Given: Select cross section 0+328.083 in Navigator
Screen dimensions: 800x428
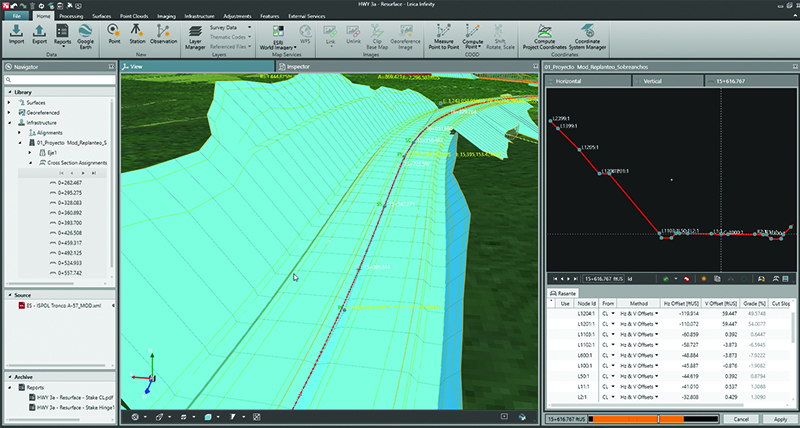Looking at the screenshot, I should click(x=69, y=202).
